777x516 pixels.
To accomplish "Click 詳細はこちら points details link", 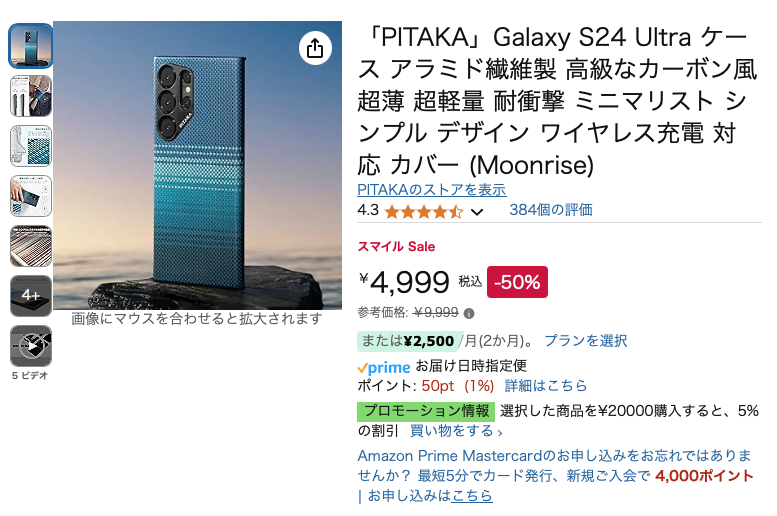I will coord(546,386).
